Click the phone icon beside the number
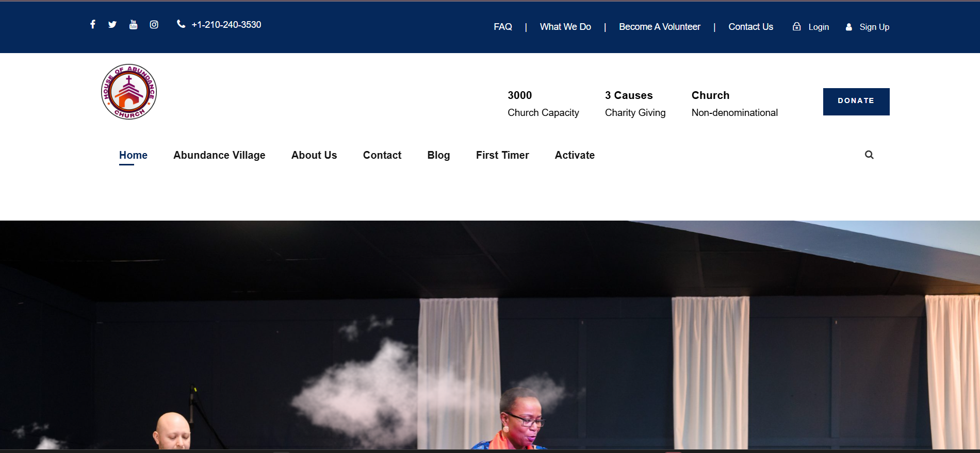980x453 pixels. click(181, 24)
